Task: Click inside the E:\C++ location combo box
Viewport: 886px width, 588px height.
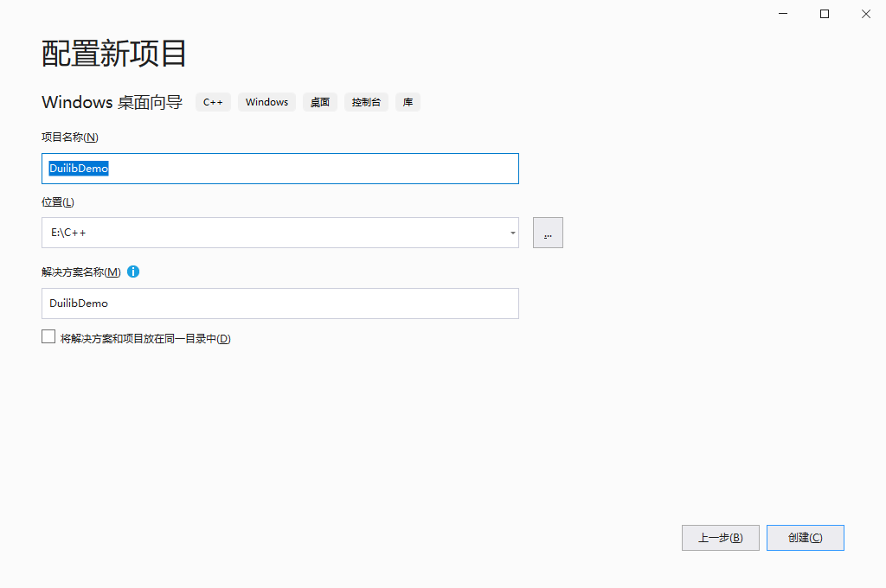Action: [268, 233]
